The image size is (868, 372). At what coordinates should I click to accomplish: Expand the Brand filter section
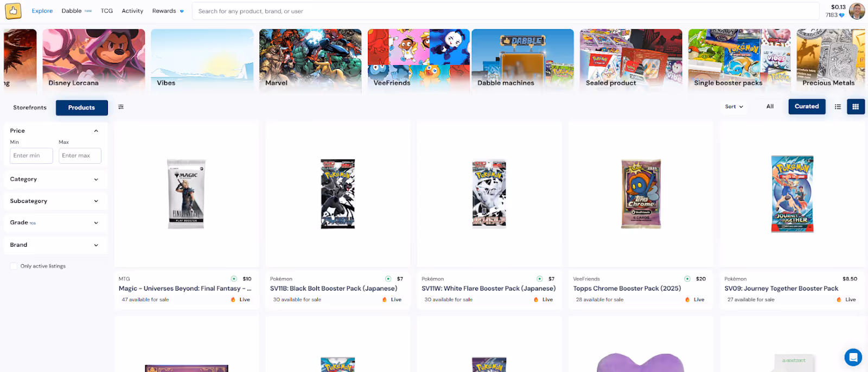54,245
